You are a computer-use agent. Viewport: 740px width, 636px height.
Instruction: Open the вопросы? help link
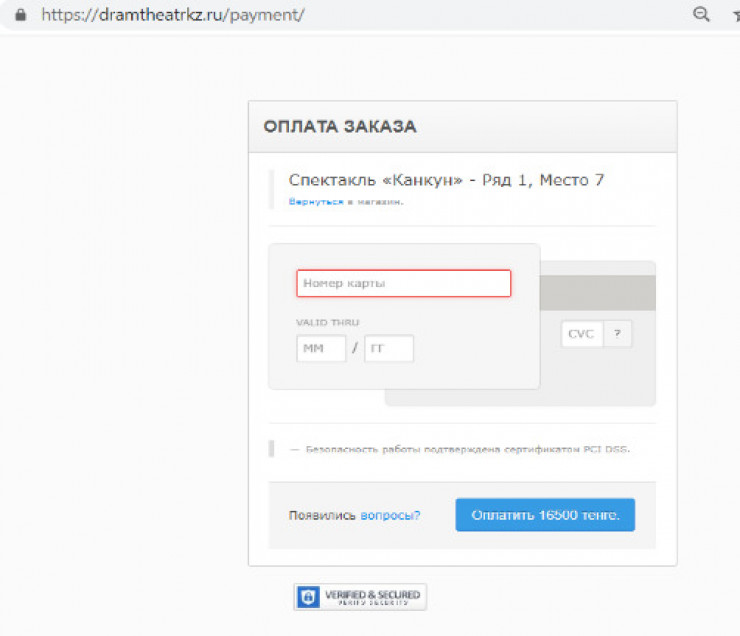tap(390, 516)
